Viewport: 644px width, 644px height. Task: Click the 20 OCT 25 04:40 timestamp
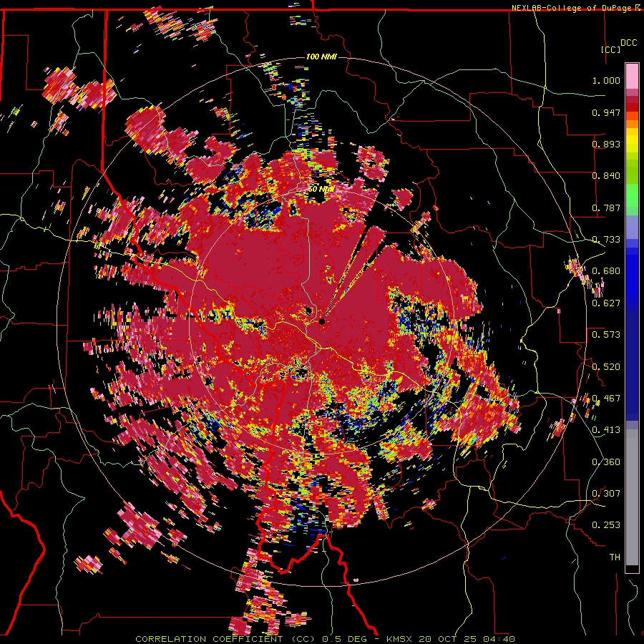[x=467, y=639]
